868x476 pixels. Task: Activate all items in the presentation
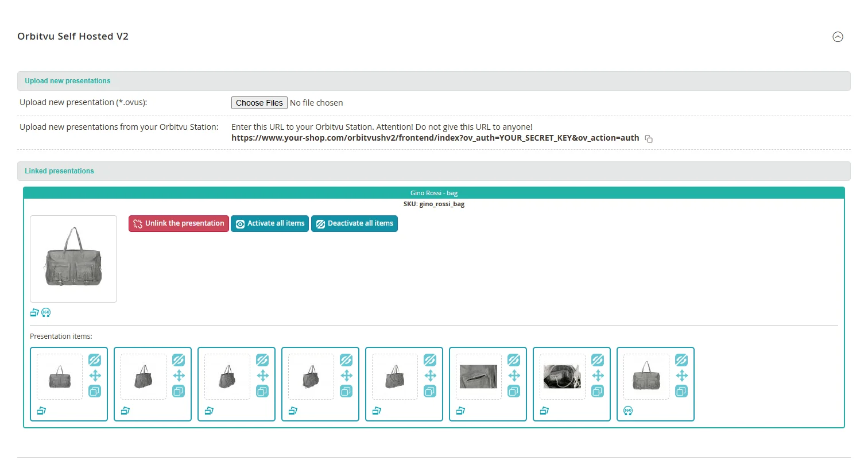point(270,223)
